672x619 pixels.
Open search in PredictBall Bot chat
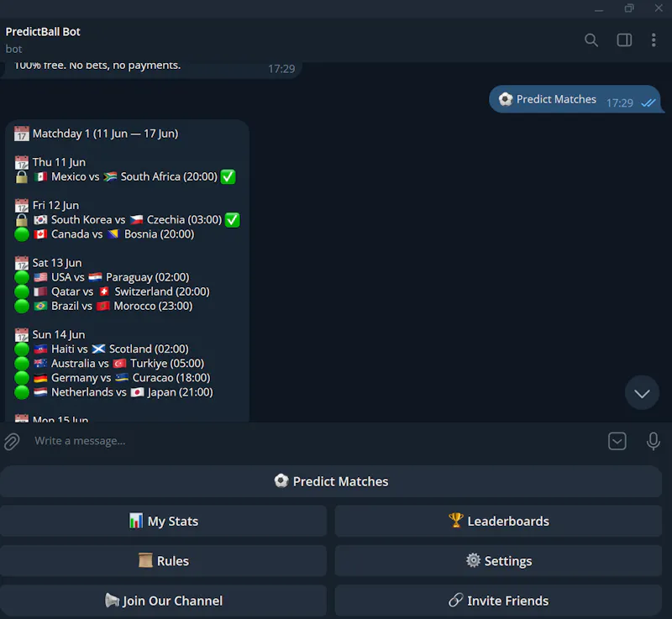pyautogui.click(x=591, y=39)
